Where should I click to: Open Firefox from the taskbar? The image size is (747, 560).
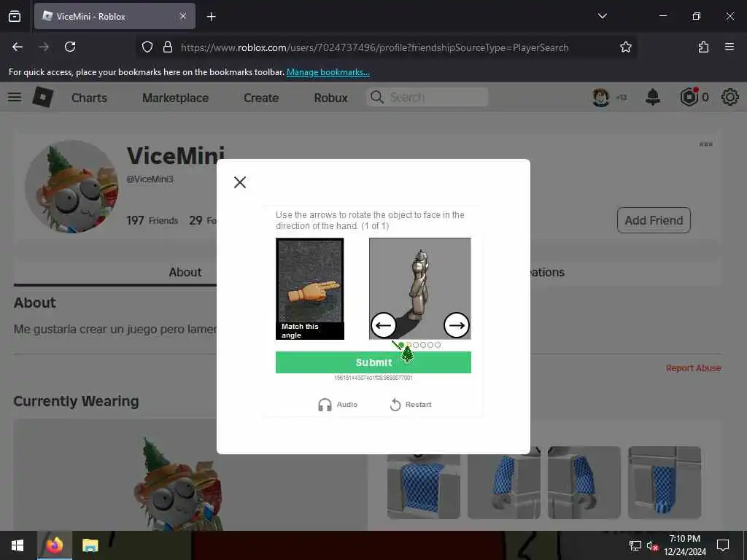point(54,545)
